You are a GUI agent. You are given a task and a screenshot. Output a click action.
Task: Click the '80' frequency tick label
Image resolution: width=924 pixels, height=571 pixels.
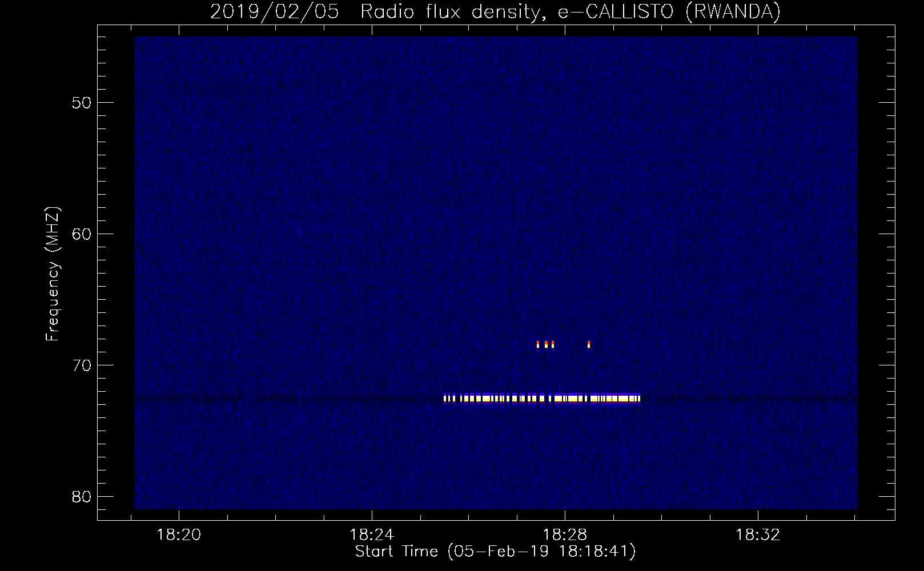82,497
